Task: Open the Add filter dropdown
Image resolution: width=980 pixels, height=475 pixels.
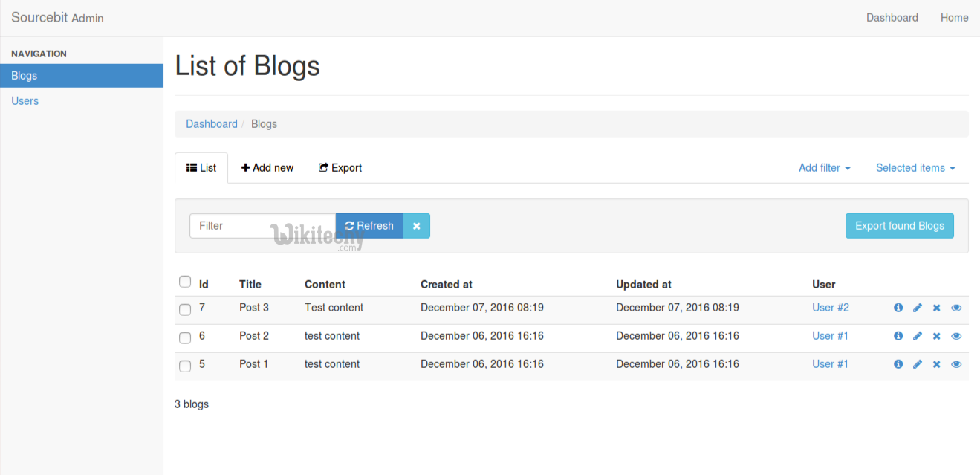Action: [824, 168]
